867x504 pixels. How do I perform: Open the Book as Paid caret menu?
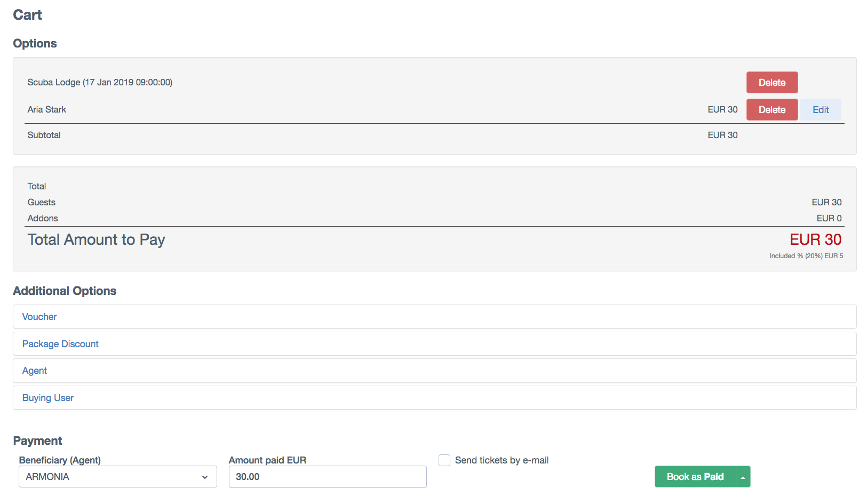point(743,477)
